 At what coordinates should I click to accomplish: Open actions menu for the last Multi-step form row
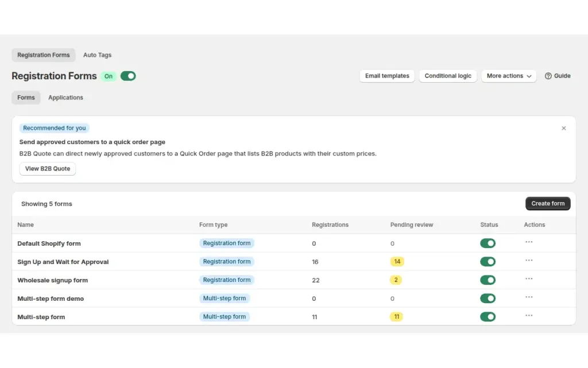[x=529, y=316]
